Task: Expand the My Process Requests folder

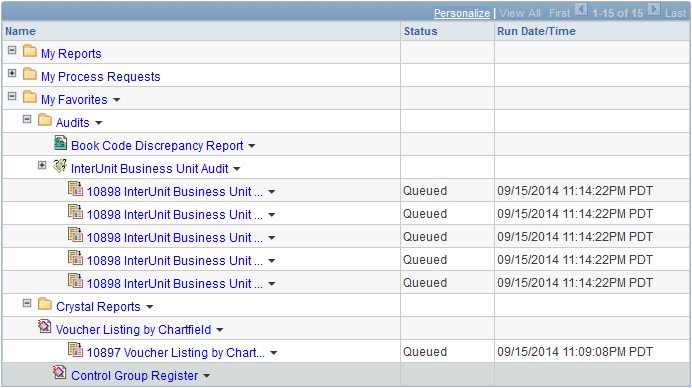Action: (x=12, y=73)
